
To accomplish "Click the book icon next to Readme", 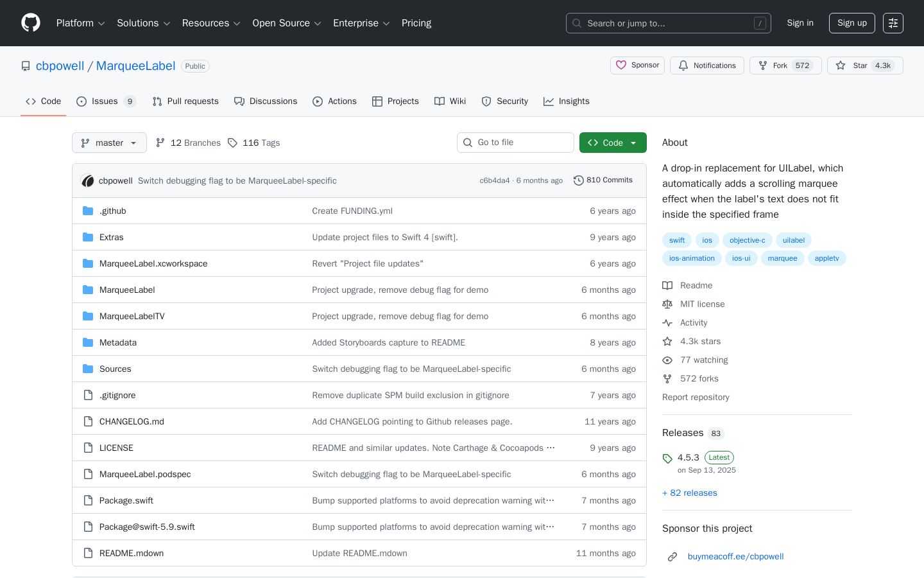I will pyautogui.click(x=667, y=285).
